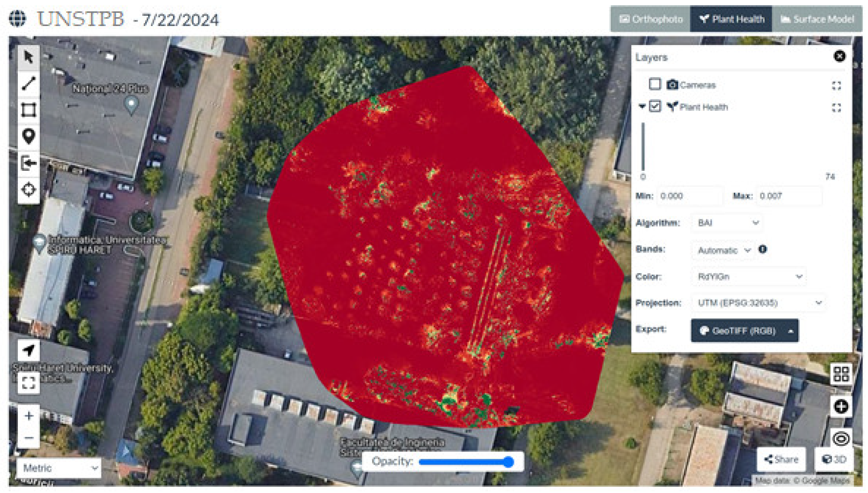
Task: Enable the Cameras layer checkbox
Action: coord(655,84)
